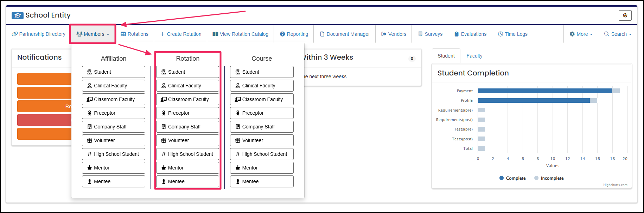The width and height of the screenshot is (644, 213).
Task: Select Mentor under Affiliation
Action: click(x=114, y=168)
